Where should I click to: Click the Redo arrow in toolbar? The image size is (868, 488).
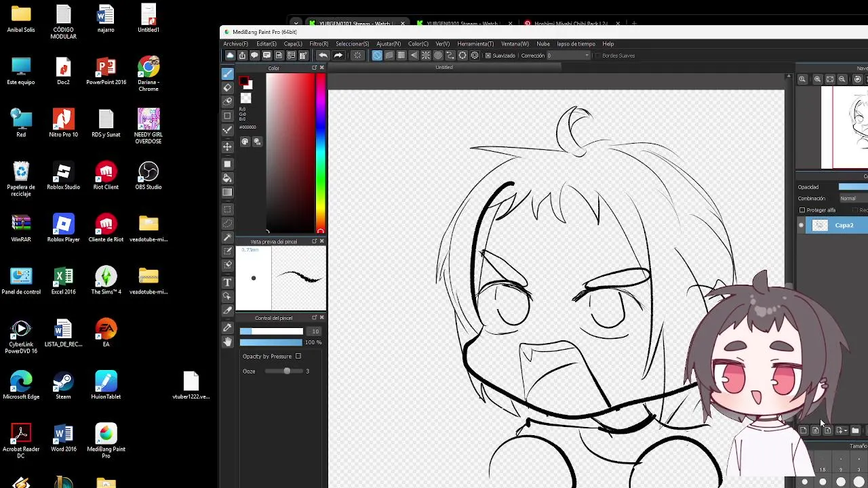338,56
